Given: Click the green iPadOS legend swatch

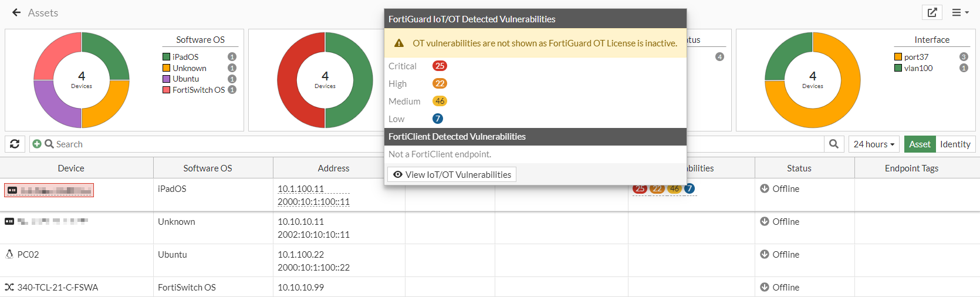Looking at the screenshot, I should coord(167,57).
